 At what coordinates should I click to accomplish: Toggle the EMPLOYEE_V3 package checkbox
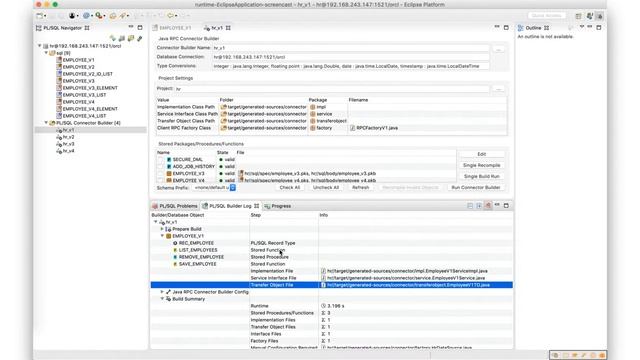[160, 173]
